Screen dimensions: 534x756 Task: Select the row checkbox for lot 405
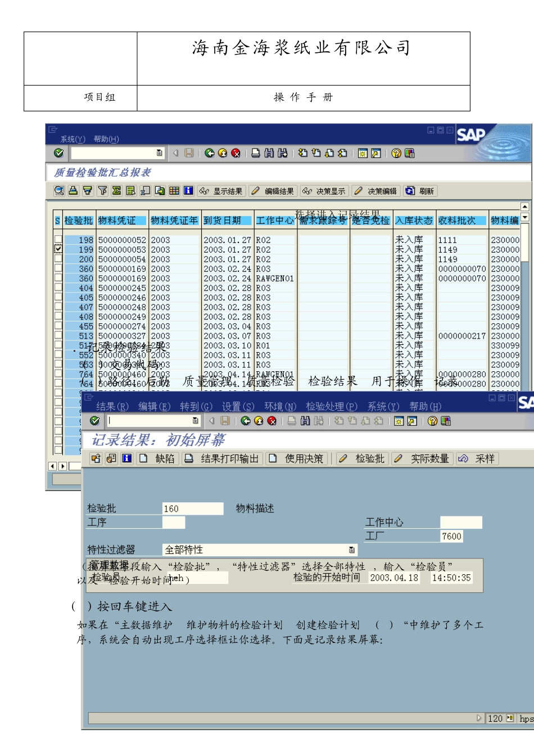click(58, 296)
